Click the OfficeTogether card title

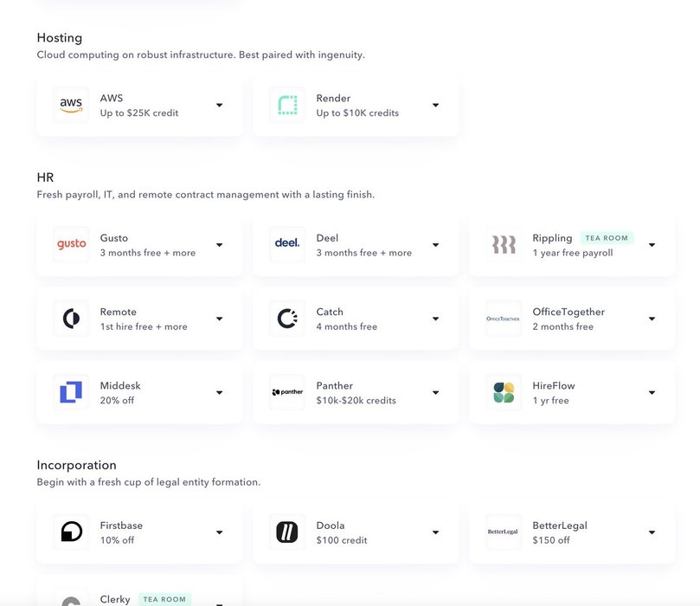tap(568, 312)
